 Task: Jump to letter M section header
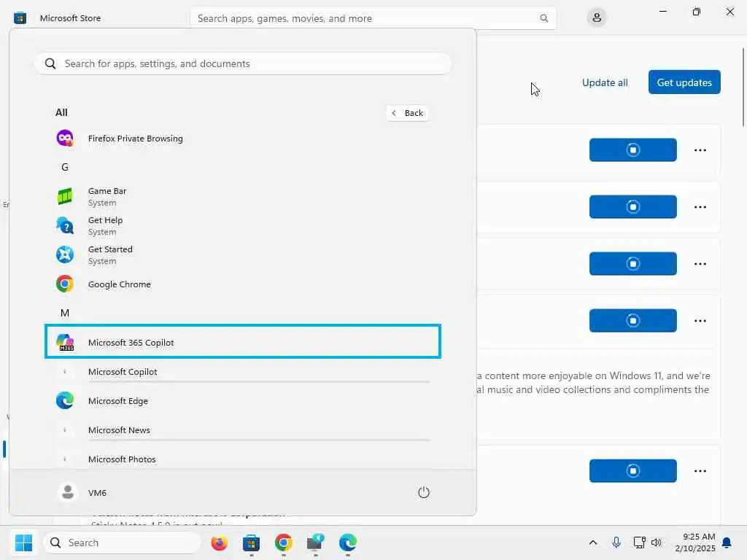tap(65, 313)
